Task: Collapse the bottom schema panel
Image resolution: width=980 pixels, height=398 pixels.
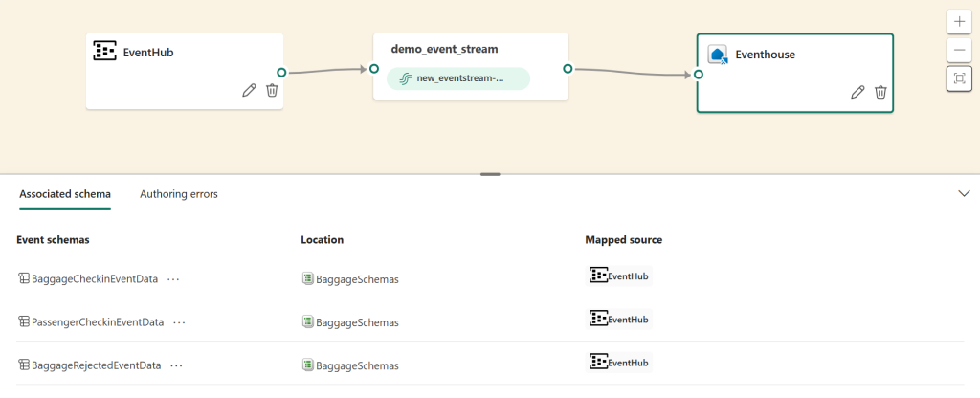Action: click(x=963, y=193)
